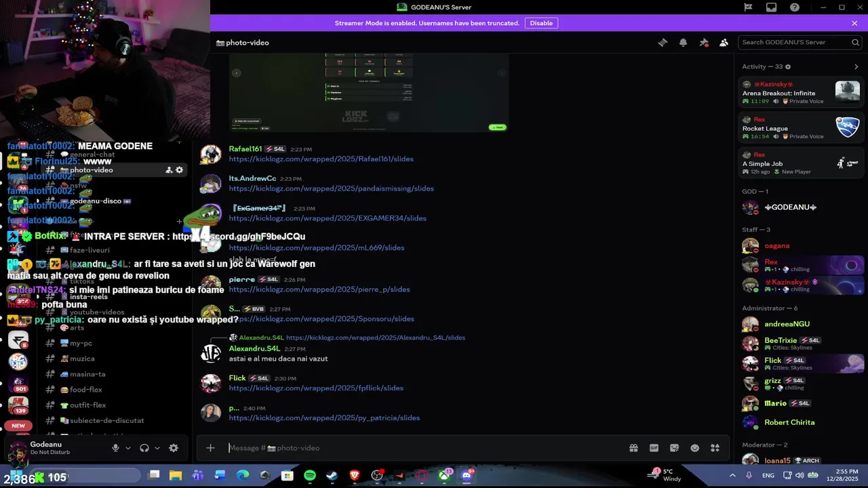Screen dimensions: 868x488
Task: Open Flick's fpflick slides link
Action: click(x=316, y=388)
